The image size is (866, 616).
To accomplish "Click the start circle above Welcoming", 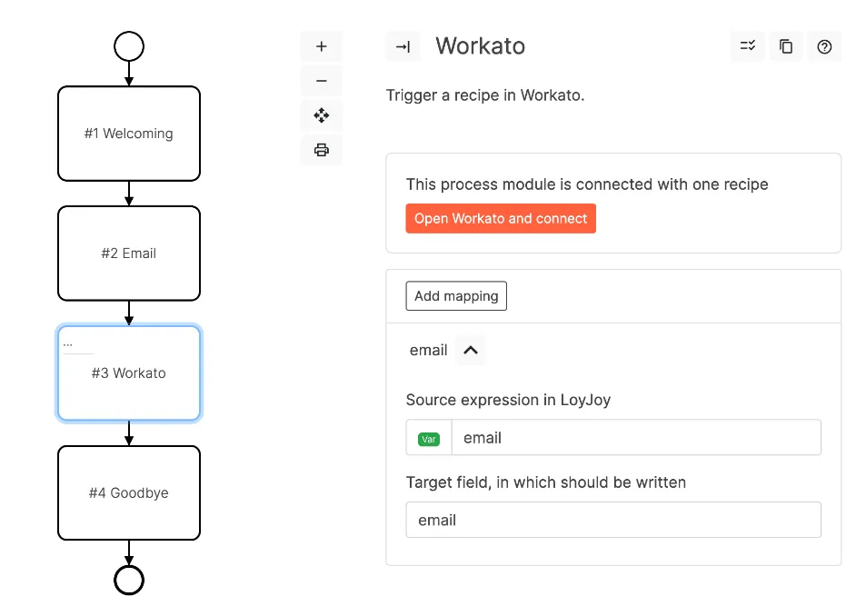I will click(x=129, y=45).
